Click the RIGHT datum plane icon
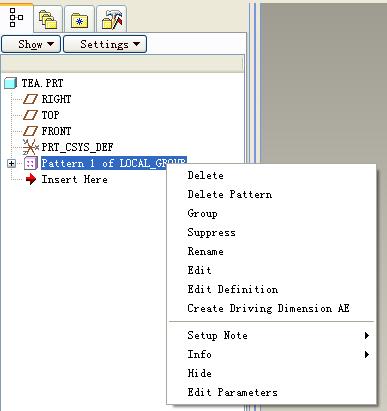This screenshot has height=411, width=387. click(x=30, y=99)
